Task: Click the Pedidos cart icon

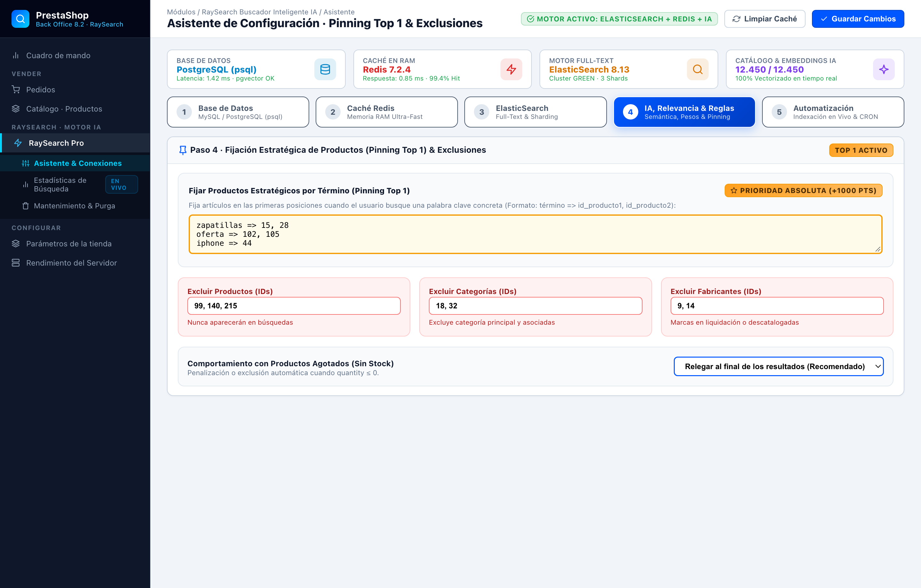Action: click(x=16, y=89)
